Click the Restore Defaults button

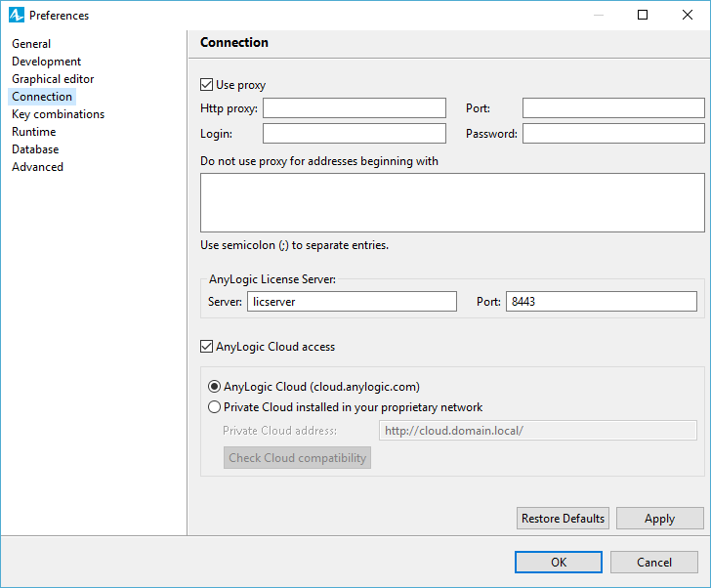click(x=563, y=519)
